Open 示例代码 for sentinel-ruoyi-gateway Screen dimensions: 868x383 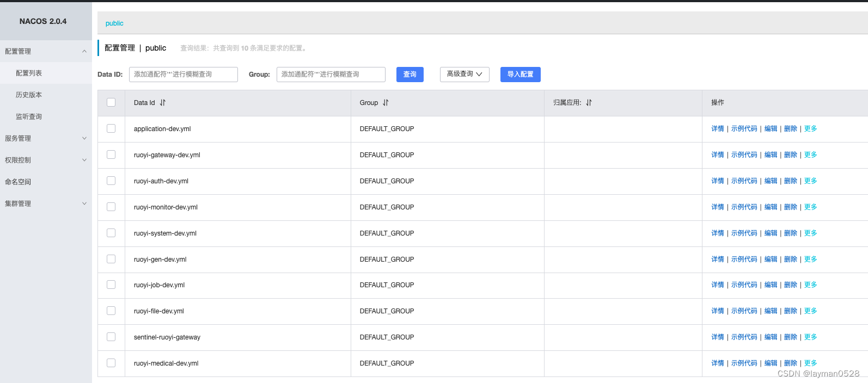744,337
